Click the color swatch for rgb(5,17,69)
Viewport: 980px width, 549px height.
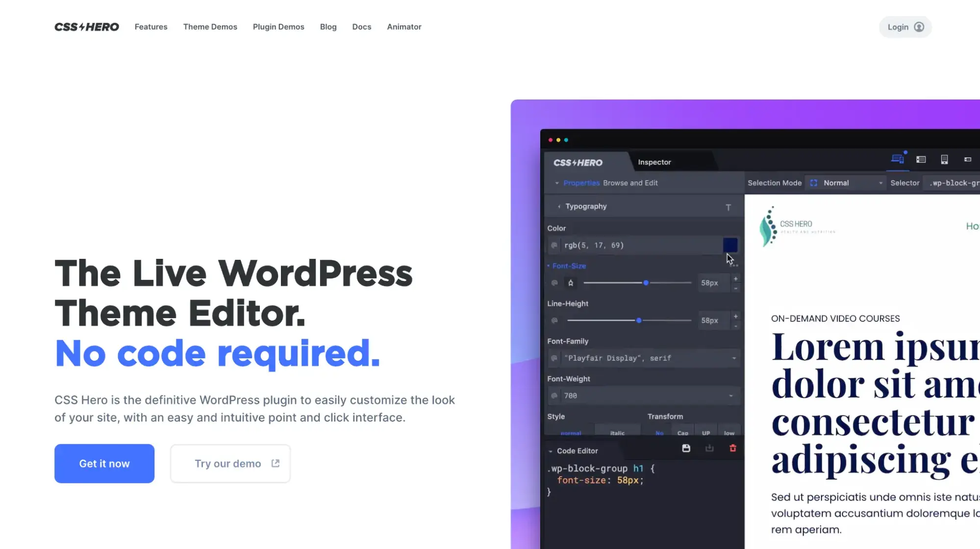point(730,245)
